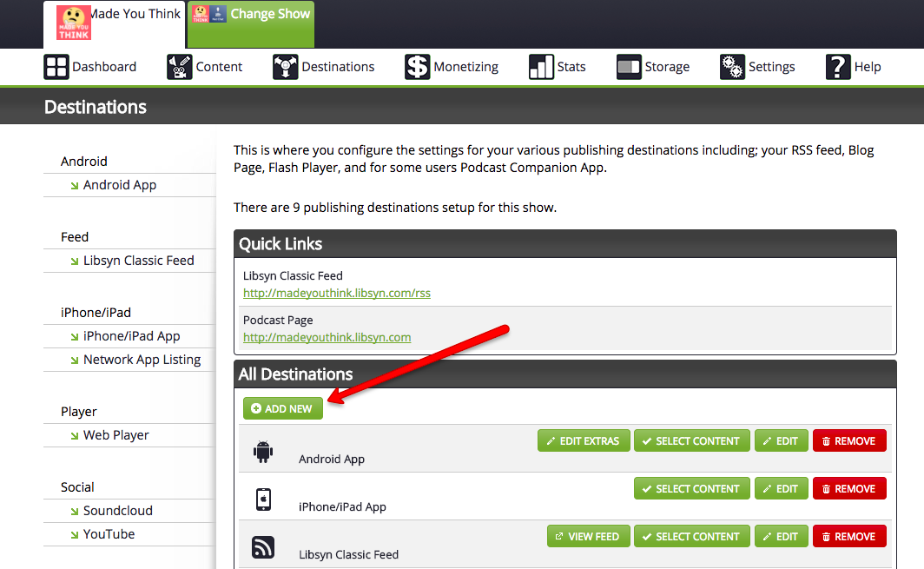Screen dimensions: 924x569
Task: Select Web Player in sidebar
Action: coord(116,435)
